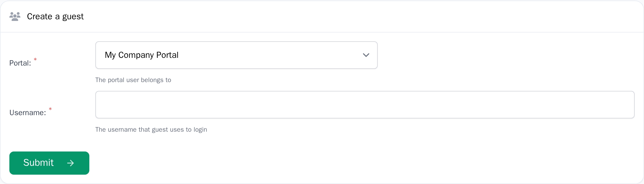Click the red asterisk beside Username
Viewport: 644px width, 184px height.
pos(50,109)
